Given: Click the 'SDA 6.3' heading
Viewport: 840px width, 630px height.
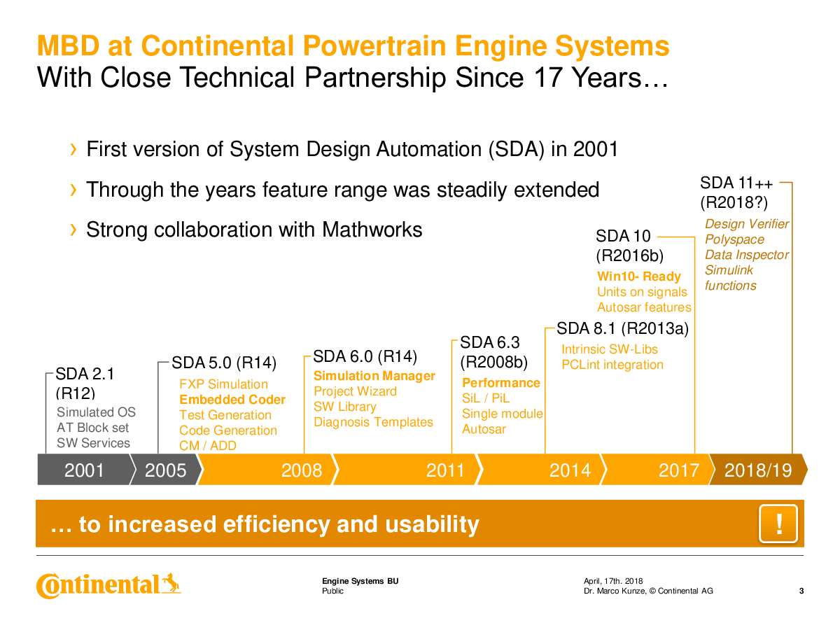Looking at the screenshot, I should (x=490, y=342).
